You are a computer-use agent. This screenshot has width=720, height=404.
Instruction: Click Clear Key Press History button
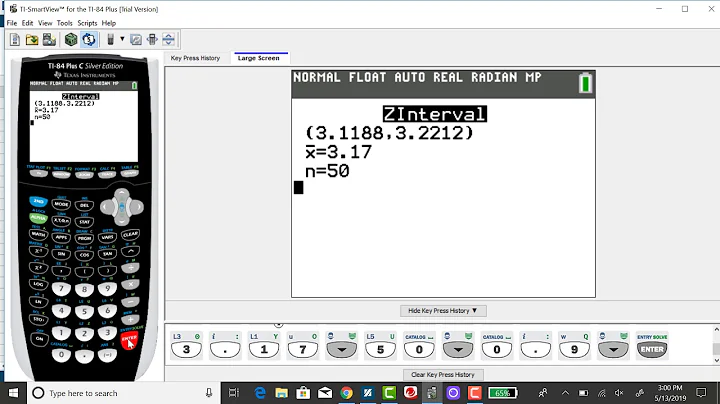pyautogui.click(x=443, y=375)
